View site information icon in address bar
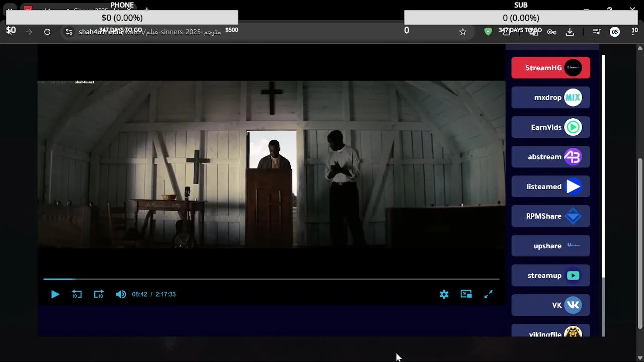644x362 pixels. (69, 32)
